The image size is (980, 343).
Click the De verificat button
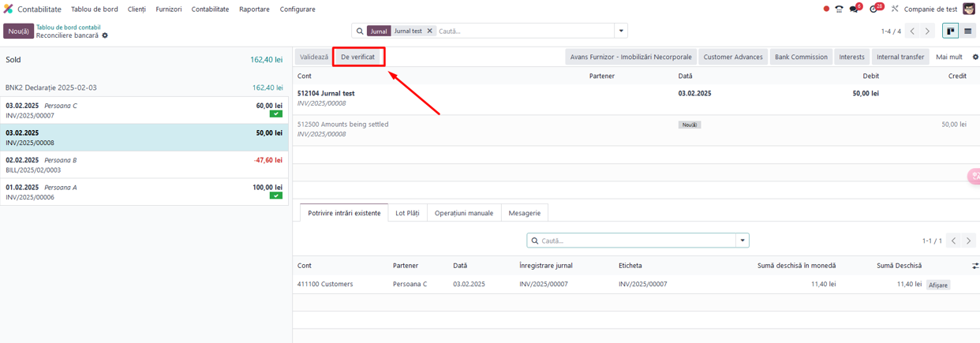(357, 57)
